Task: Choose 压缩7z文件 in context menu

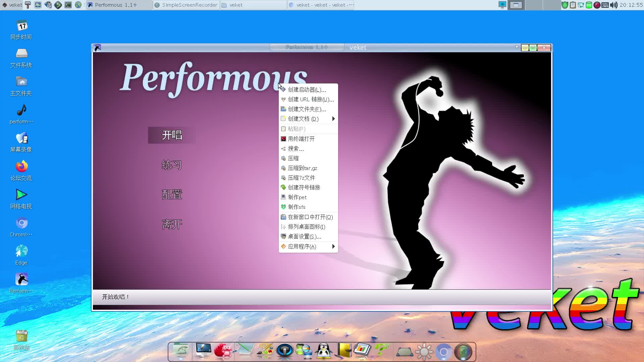Action: pyautogui.click(x=308, y=178)
